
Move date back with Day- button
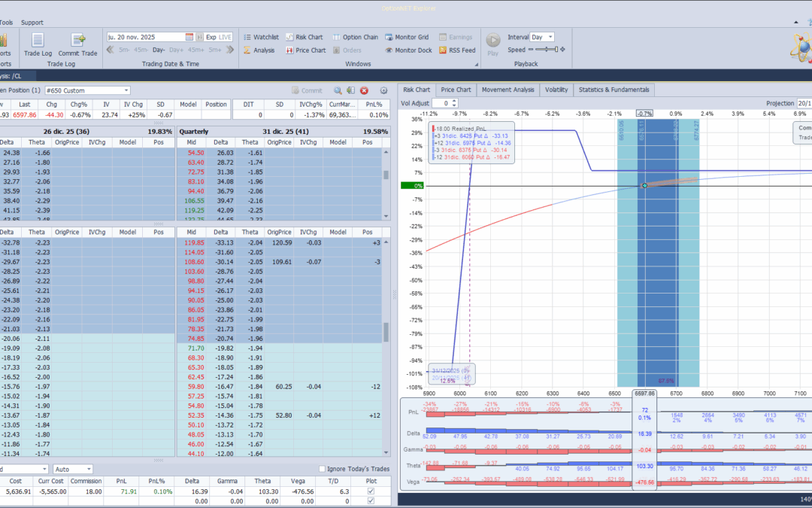(159, 50)
